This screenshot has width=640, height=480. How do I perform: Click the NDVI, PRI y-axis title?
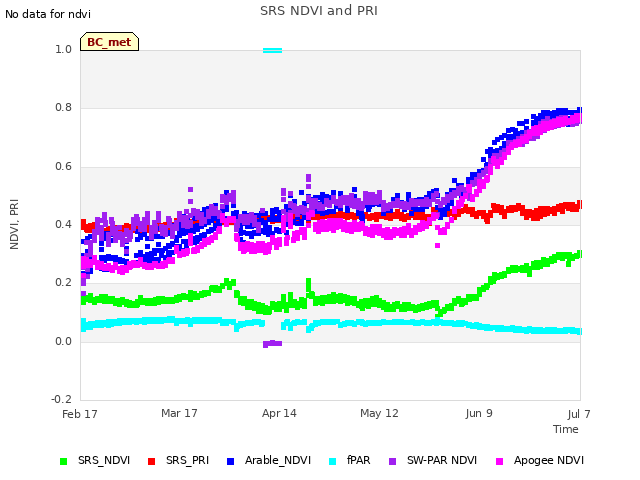[x=14, y=224]
